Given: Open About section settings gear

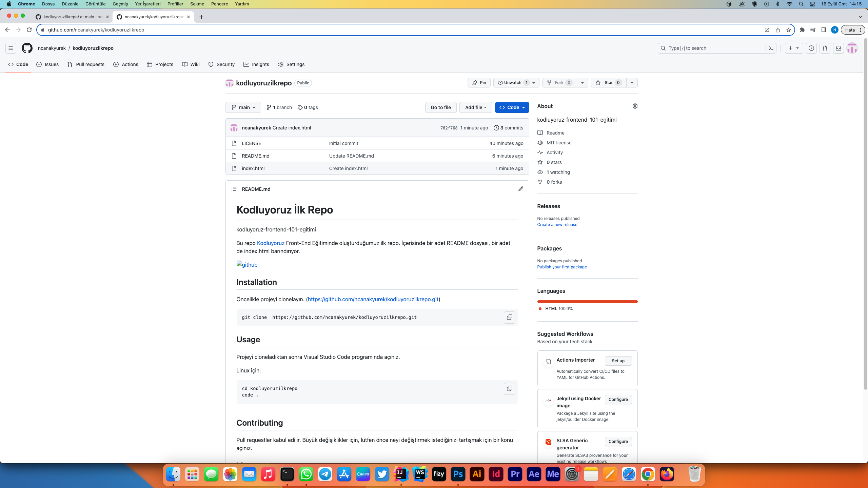Looking at the screenshot, I should point(634,106).
